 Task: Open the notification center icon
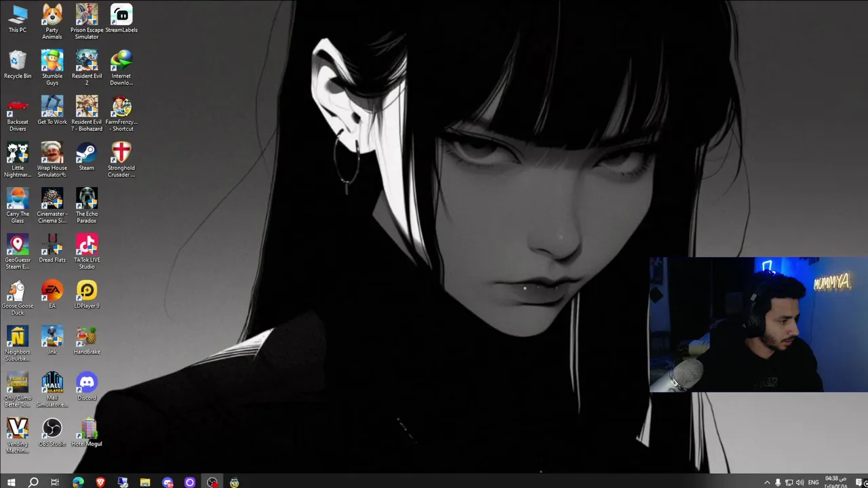[858, 483]
